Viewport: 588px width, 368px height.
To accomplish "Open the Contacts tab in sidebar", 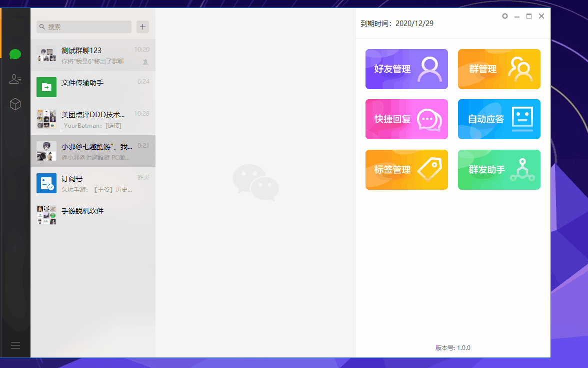I will [15, 79].
